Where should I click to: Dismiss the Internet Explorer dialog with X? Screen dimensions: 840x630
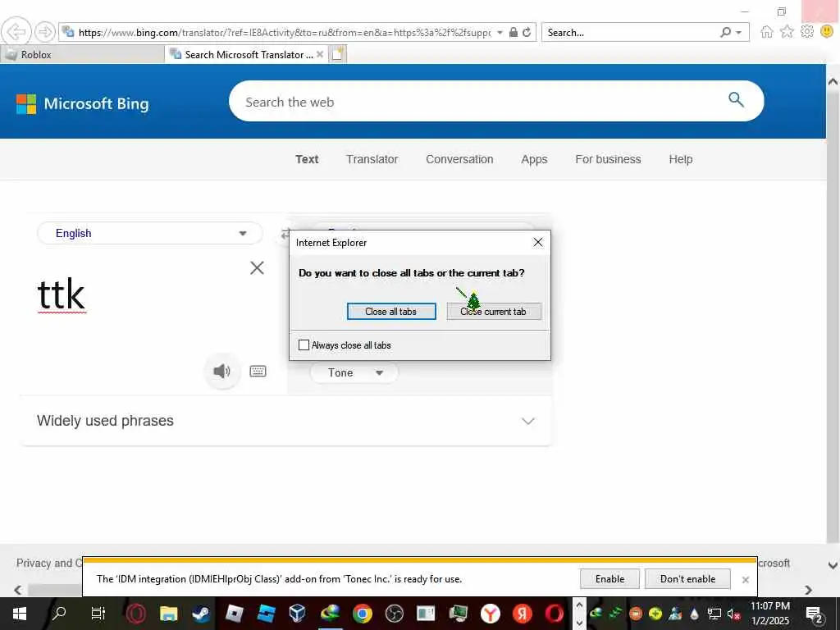click(x=538, y=243)
